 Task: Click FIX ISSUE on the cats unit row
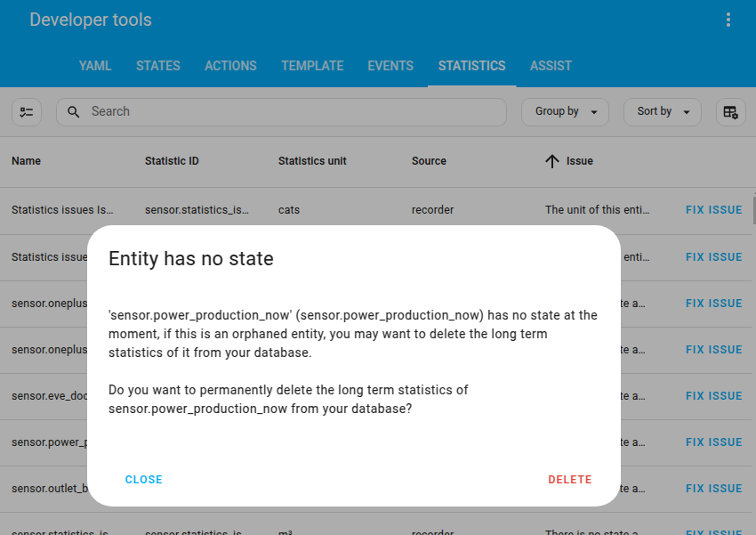[713, 209]
